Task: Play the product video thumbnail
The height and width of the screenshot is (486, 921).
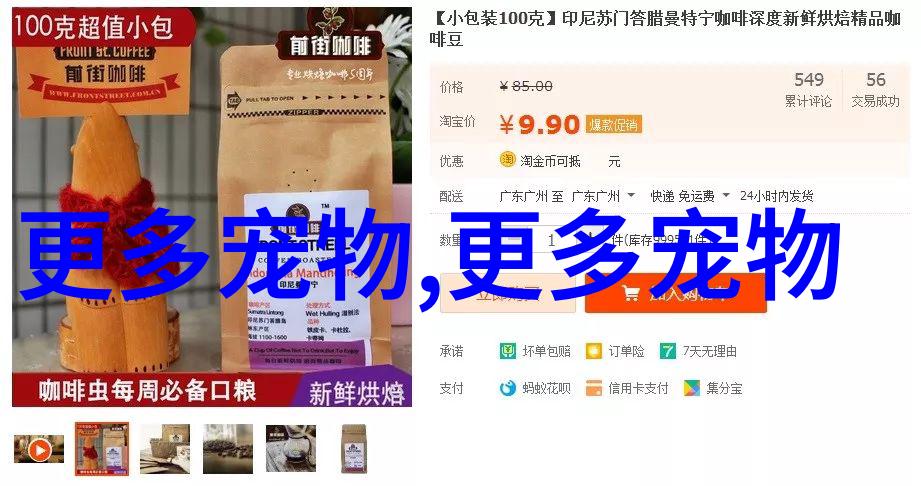Action: pyautogui.click(x=39, y=450)
